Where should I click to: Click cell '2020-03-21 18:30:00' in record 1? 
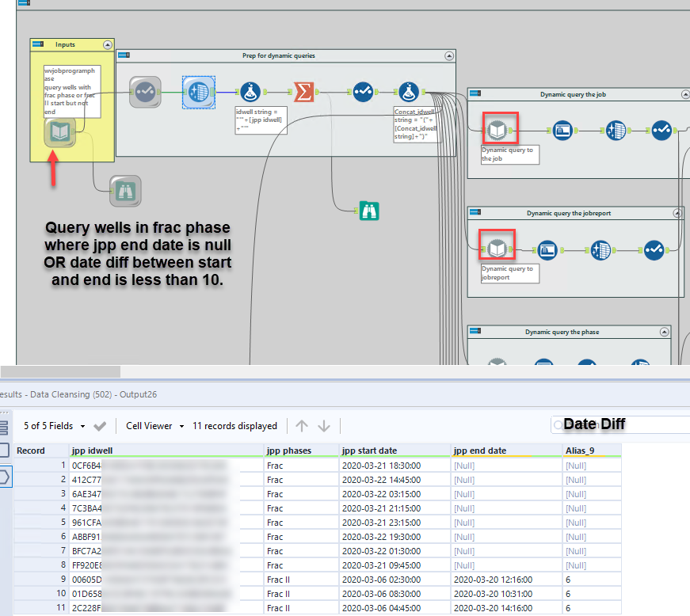[395, 466]
